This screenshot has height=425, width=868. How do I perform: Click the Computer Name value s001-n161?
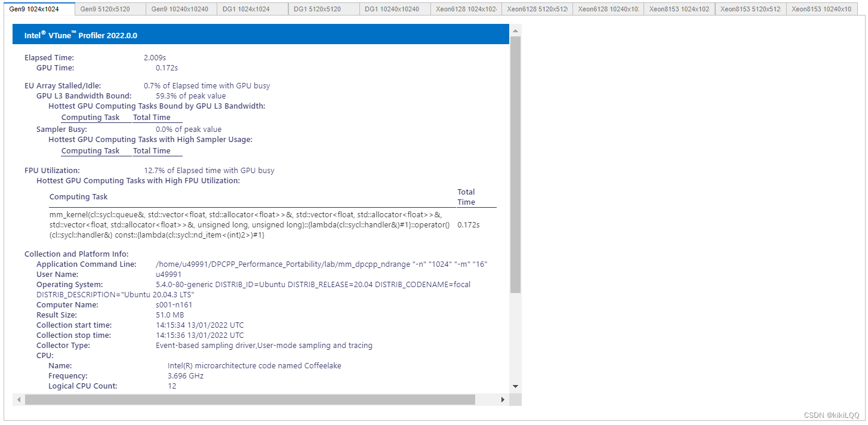[x=174, y=305]
